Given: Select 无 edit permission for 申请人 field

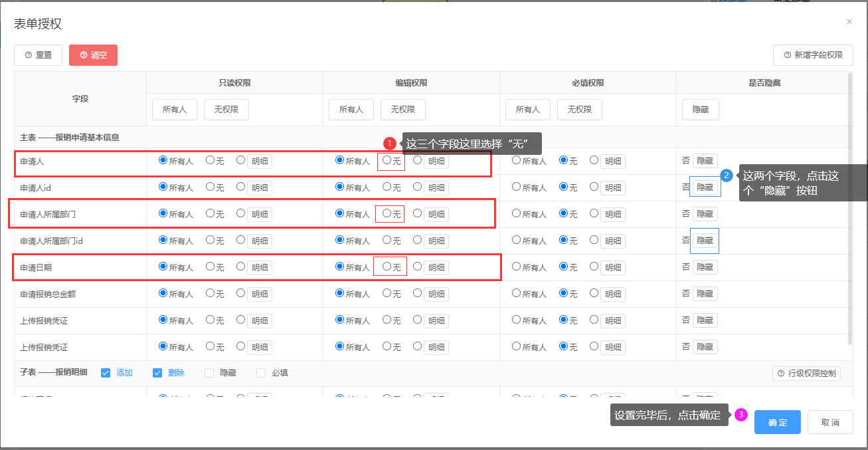Looking at the screenshot, I should pyautogui.click(x=387, y=160).
